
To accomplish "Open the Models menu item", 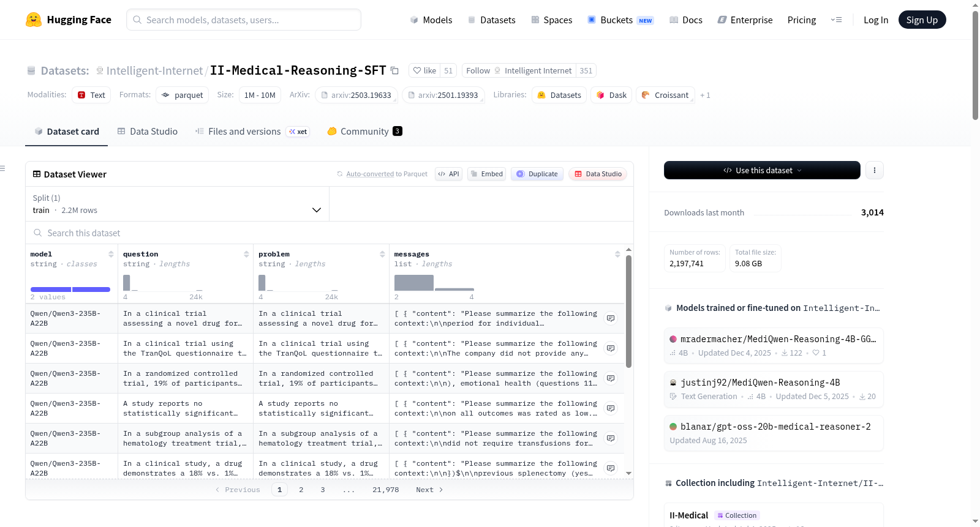I will (431, 20).
